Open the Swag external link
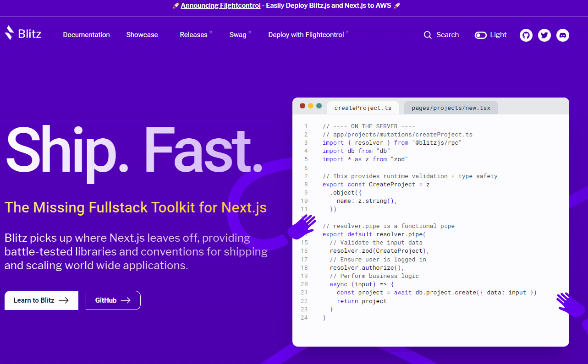The image size is (588, 364). 237,35
